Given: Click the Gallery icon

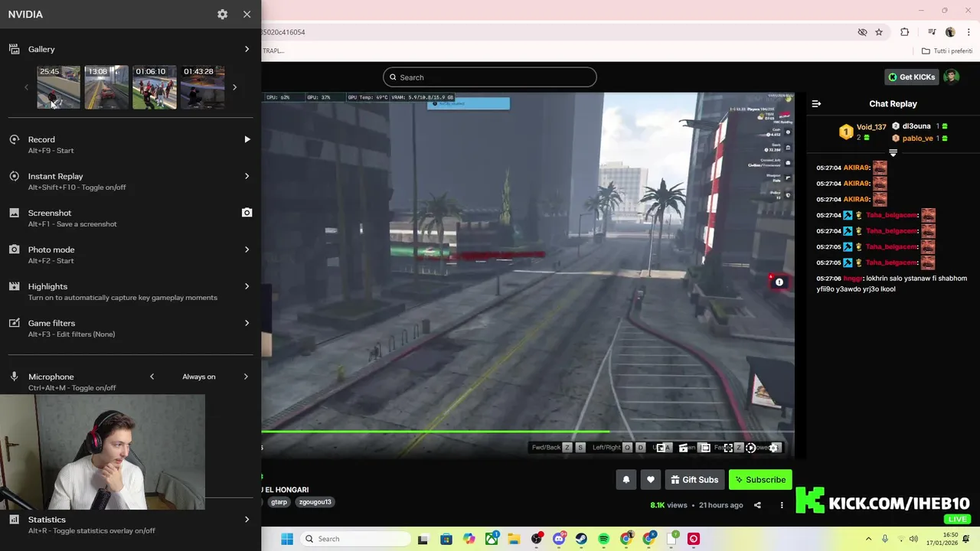Looking at the screenshot, I should tap(14, 49).
